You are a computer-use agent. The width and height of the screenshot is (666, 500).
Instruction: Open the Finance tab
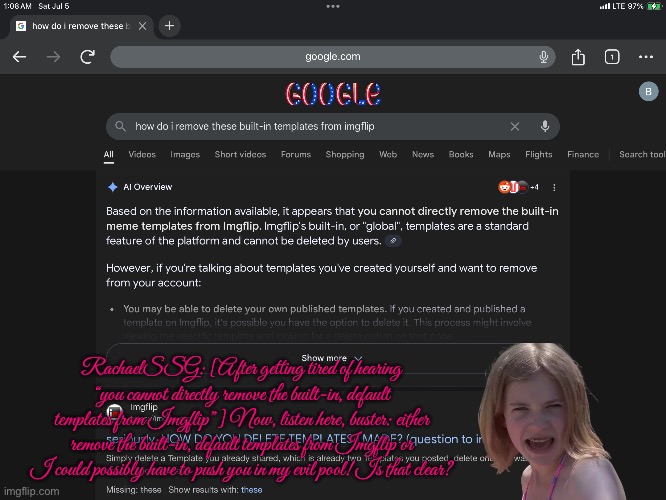[x=583, y=155]
